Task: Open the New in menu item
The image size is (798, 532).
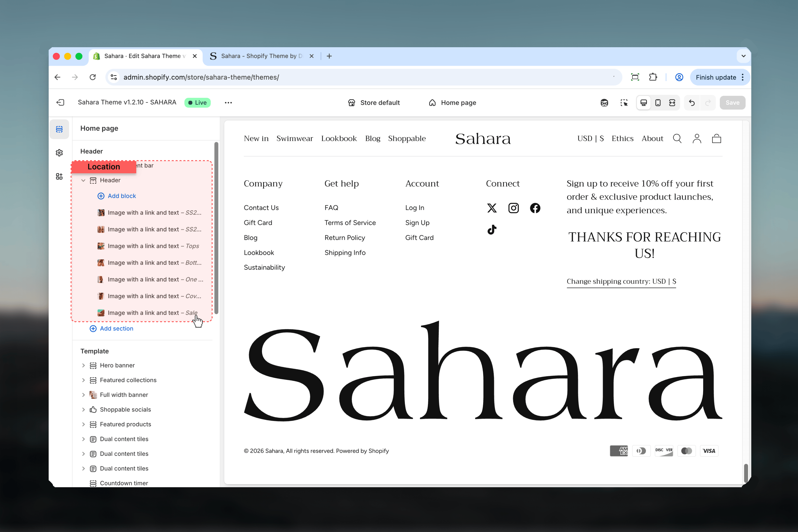Action: click(256, 138)
